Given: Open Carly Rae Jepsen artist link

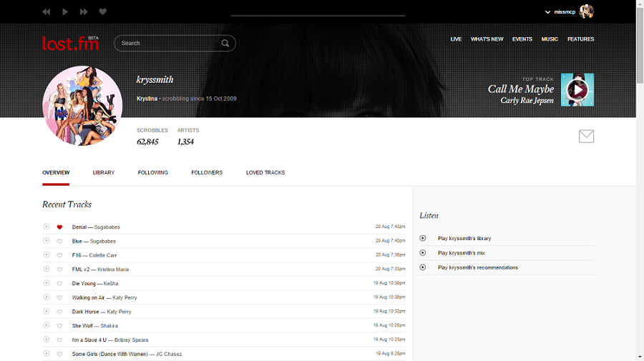Looking at the screenshot, I should pos(527,101).
